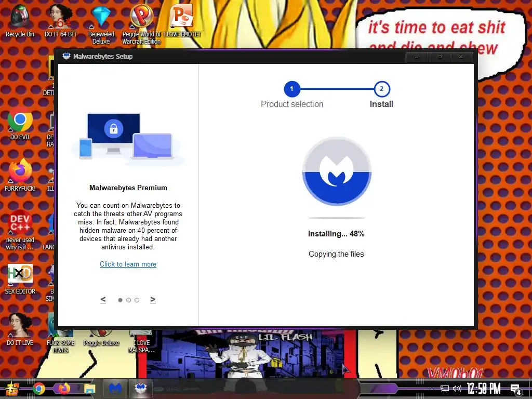Show hidden tray icons chevron
This screenshot has width=532, height=399.
432,389
